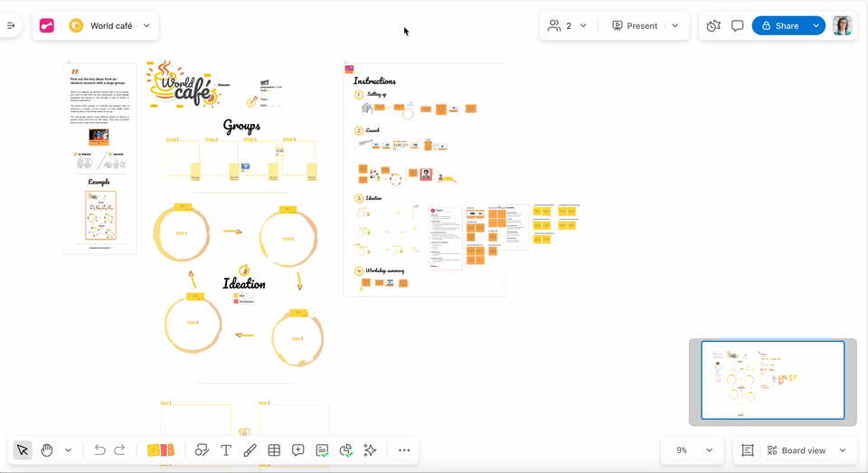Viewport: 868px width, 473px height.
Task: Choose the Text tool
Action: tap(226, 450)
